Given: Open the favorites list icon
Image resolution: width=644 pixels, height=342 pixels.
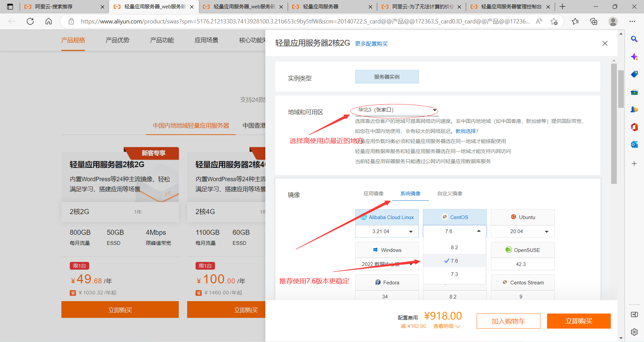Looking at the screenshot, I should (575, 21).
